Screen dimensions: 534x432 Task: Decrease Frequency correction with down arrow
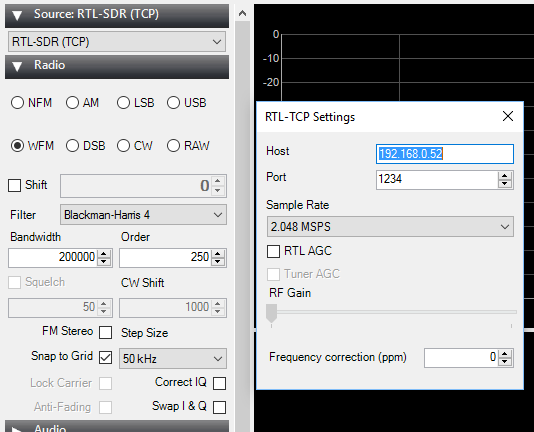[x=505, y=362]
